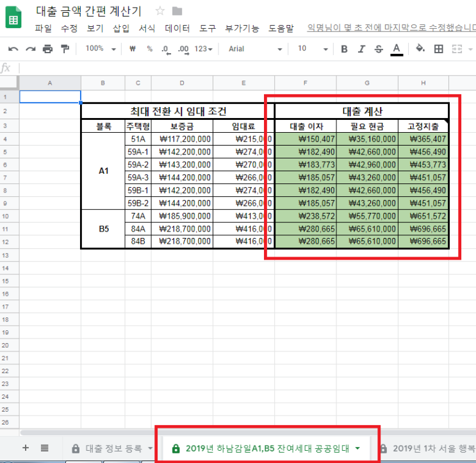Select the B5 block cell

tap(104, 229)
